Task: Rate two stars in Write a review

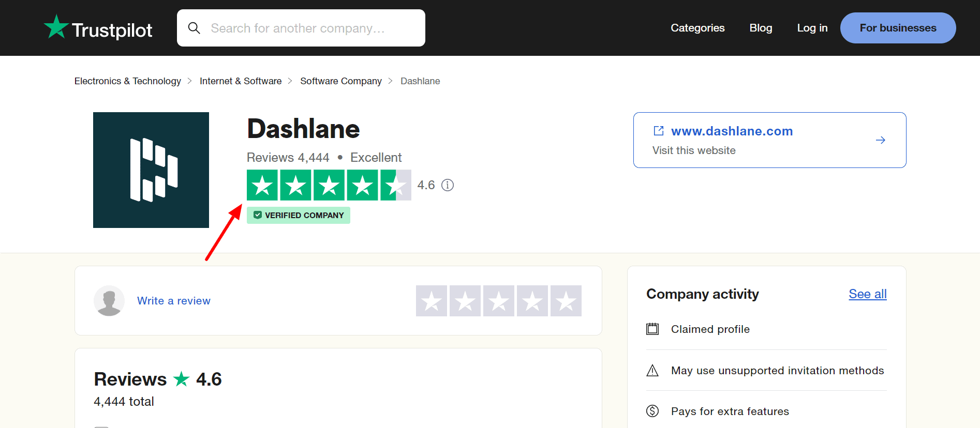Action: [x=465, y=301]
